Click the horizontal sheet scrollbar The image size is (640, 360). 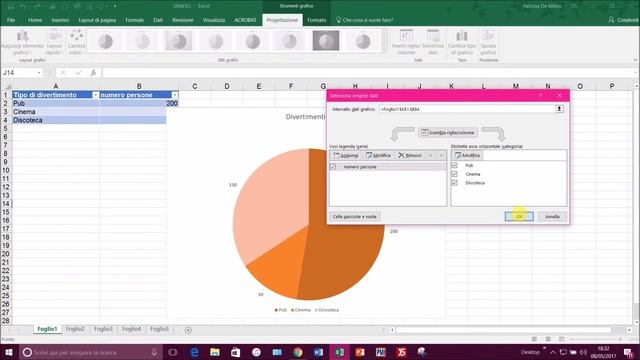click(x=503, y=330)
